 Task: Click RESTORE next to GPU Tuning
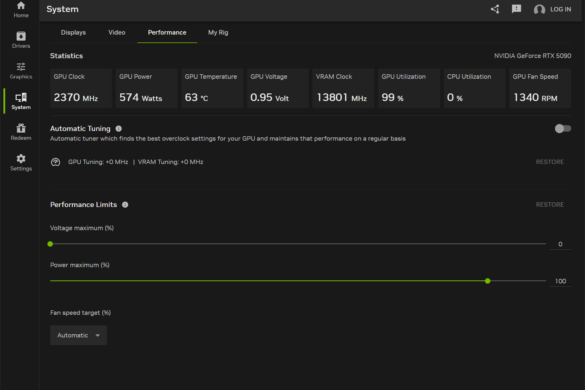pos(550,162)
